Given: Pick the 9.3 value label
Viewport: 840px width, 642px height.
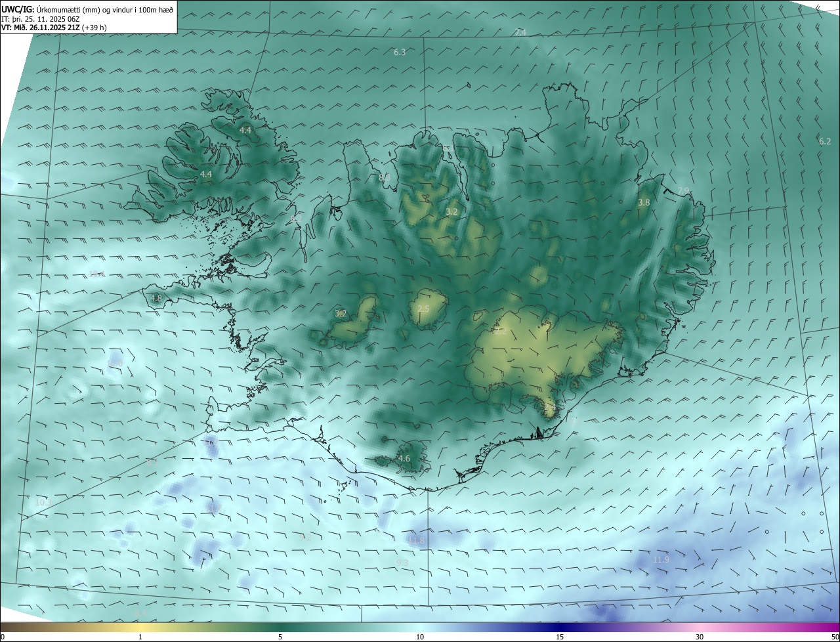Looking at the screenshot, I should click(x=402, y=563).
